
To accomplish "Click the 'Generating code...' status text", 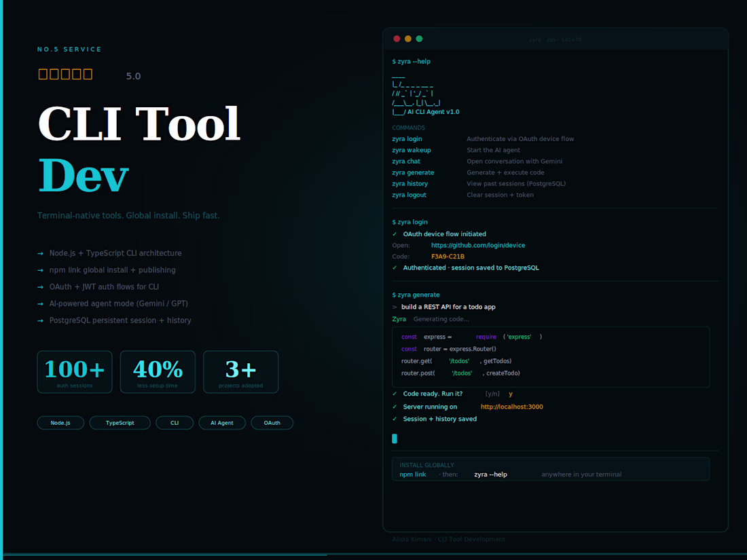I will 441,319.
